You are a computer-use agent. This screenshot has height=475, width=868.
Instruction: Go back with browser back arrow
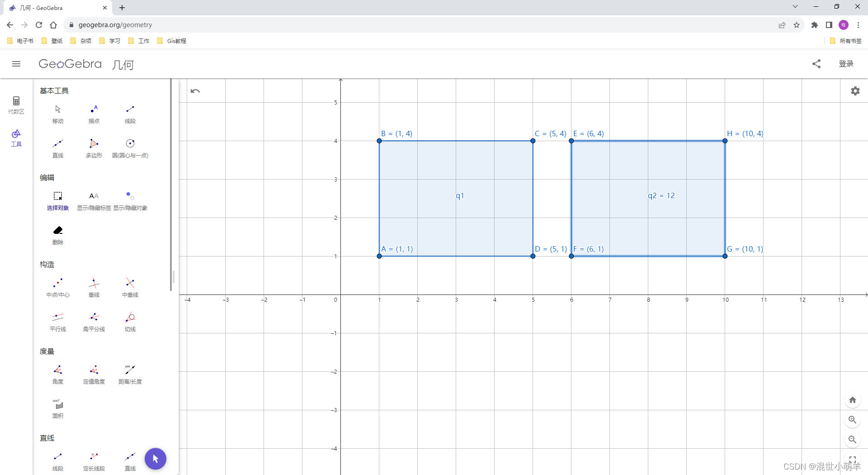tap(10, 25)
